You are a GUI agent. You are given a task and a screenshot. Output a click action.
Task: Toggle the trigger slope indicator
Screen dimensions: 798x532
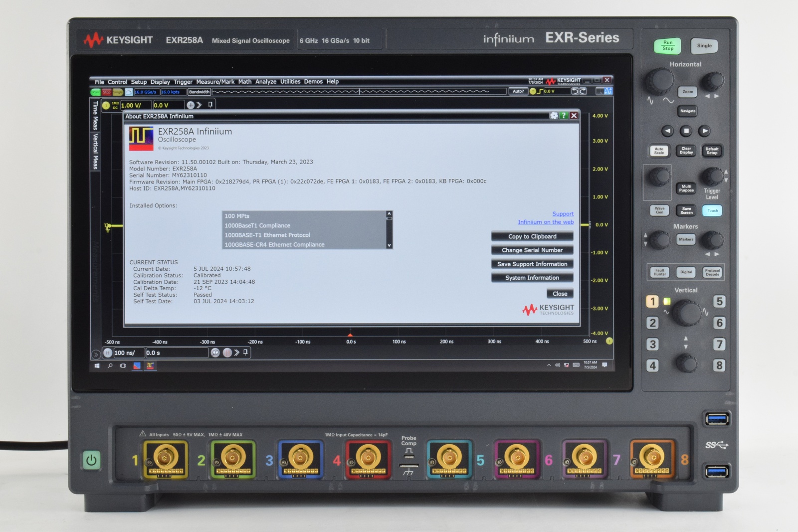(540, 91)
